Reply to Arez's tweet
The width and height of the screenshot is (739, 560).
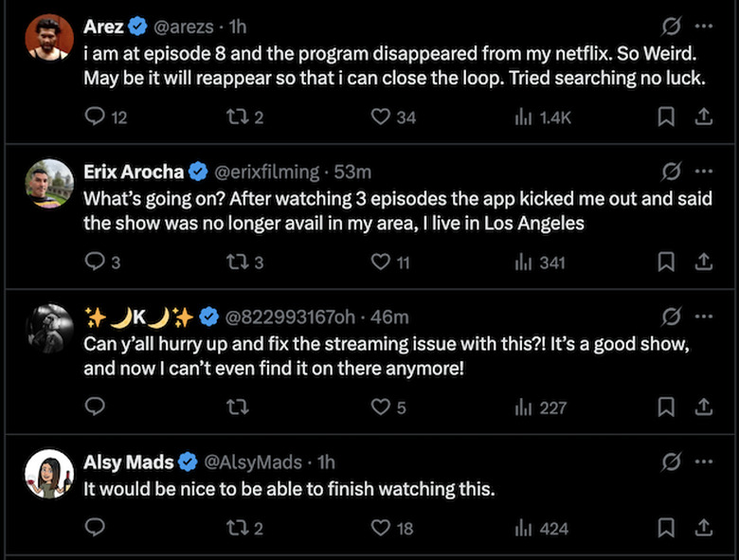(x=95, y=117)
